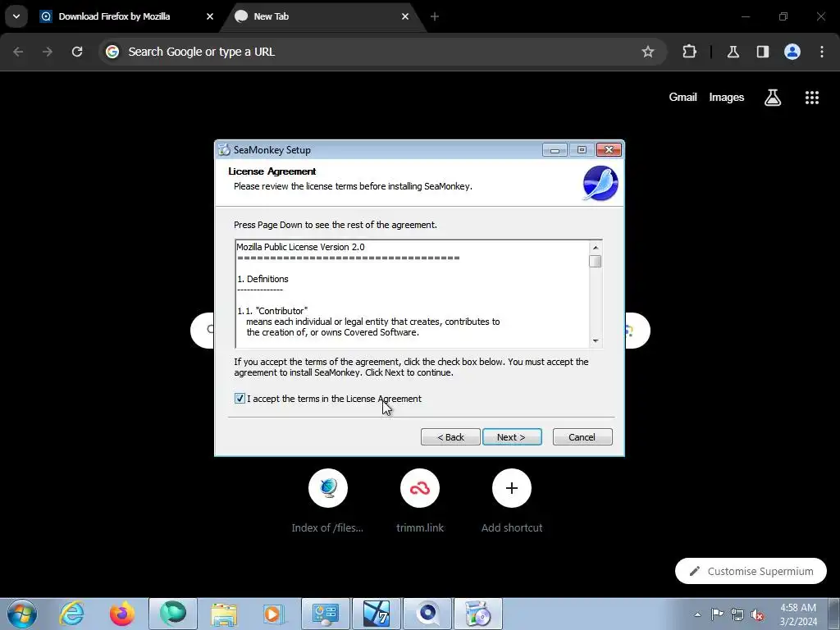Open the profile avatar menu

pos(792,52)
